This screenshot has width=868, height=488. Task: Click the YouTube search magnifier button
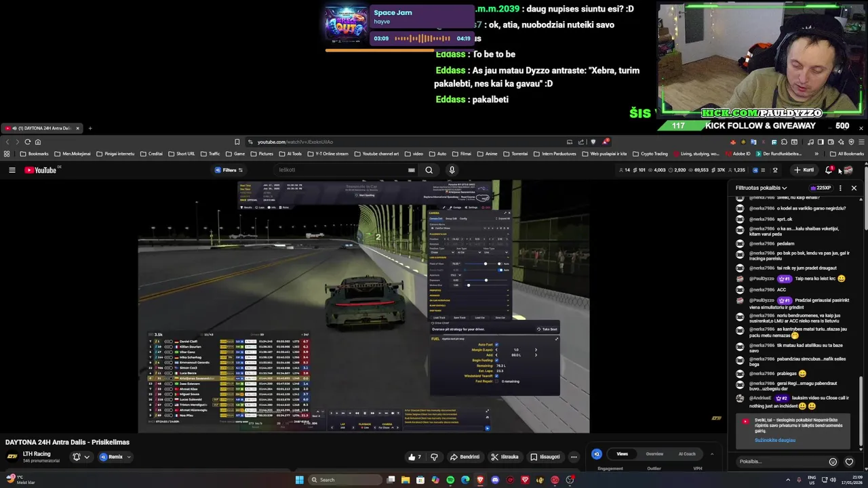tap(429, 170)
